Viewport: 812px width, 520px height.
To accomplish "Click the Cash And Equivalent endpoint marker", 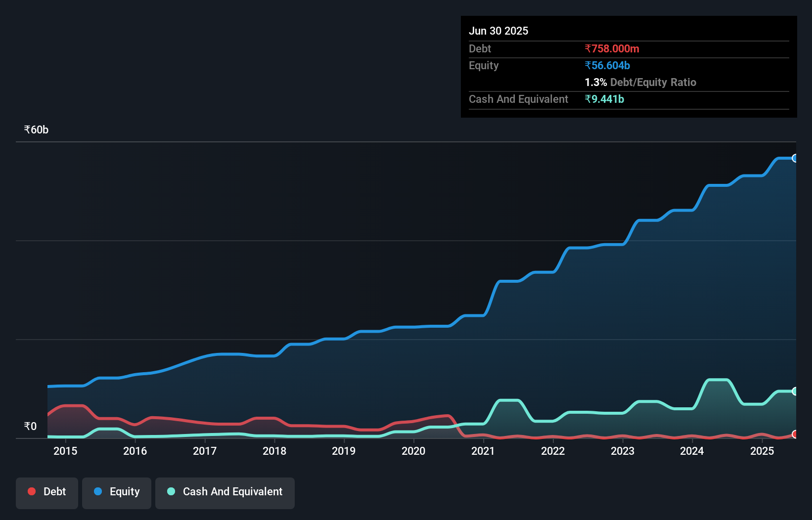I will (x=795, y=391).
